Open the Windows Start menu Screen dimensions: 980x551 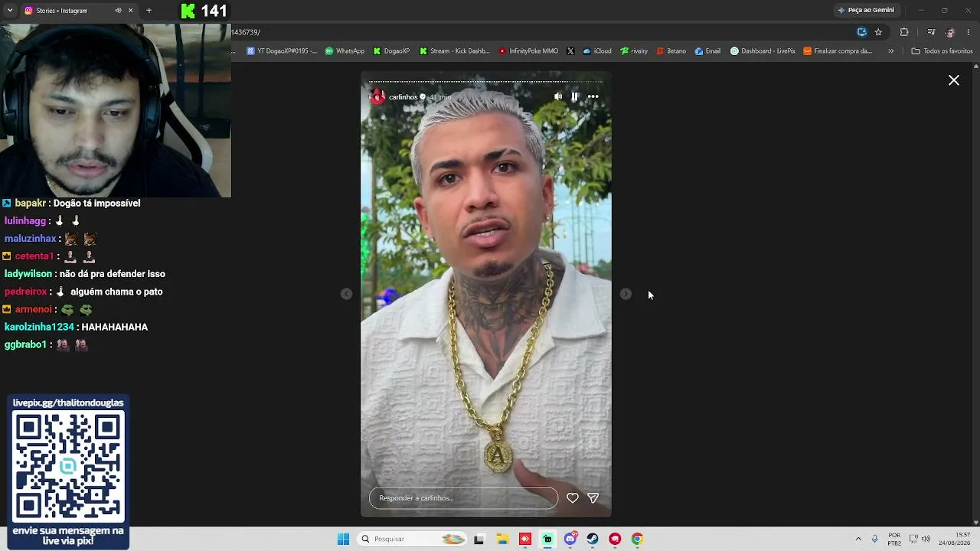click(343, 539)
